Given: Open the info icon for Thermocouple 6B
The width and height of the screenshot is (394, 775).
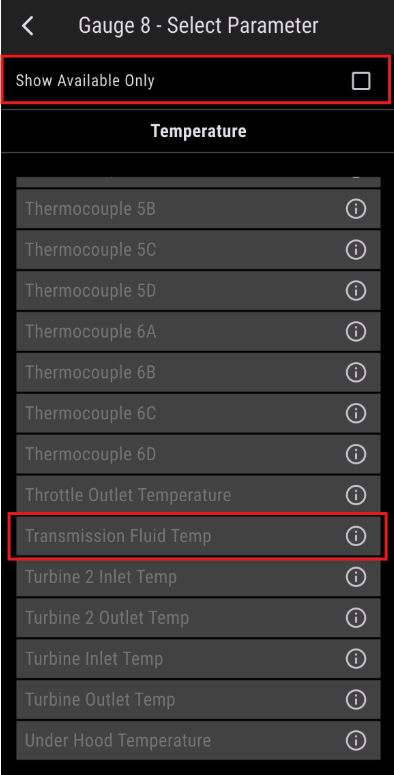Looking at the screenshot, I should 355,373.
